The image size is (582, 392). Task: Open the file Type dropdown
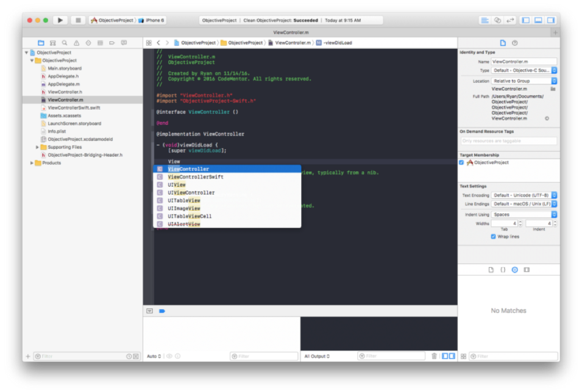click(524, 71)
